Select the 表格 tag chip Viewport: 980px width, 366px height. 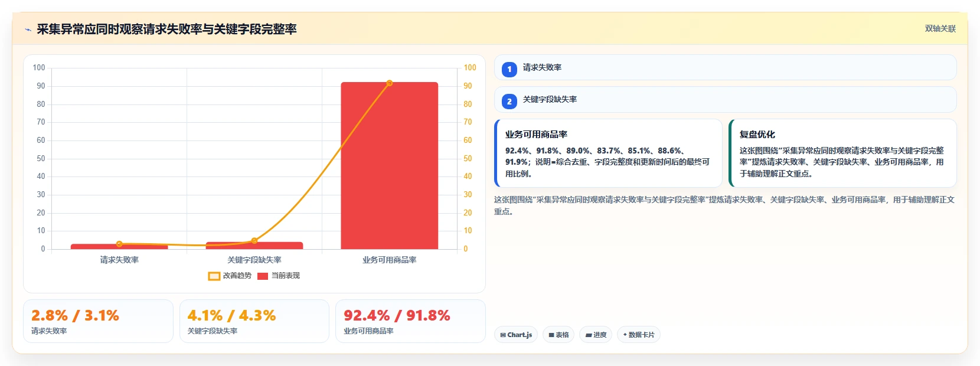pyautogui.click(x=558, y=335)
